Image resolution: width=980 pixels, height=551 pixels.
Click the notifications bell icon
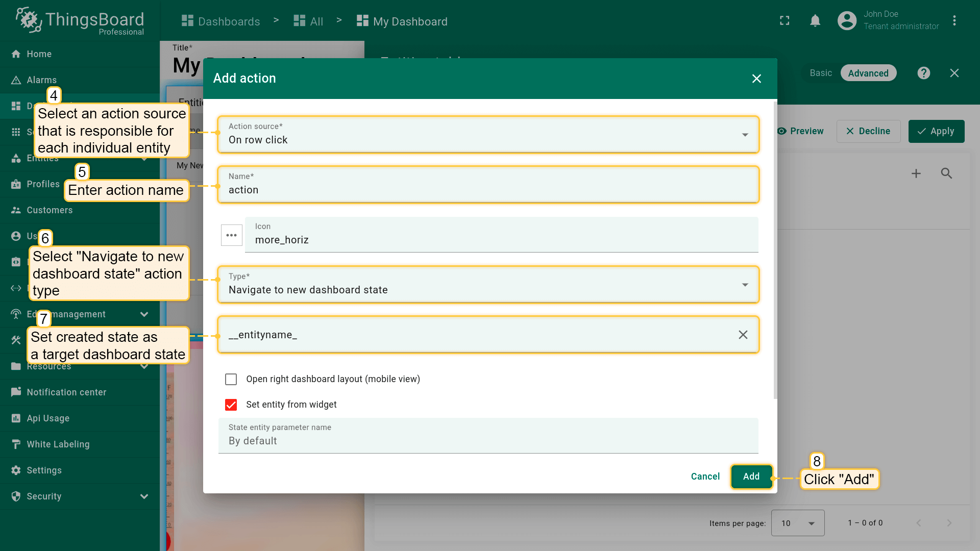815,21
